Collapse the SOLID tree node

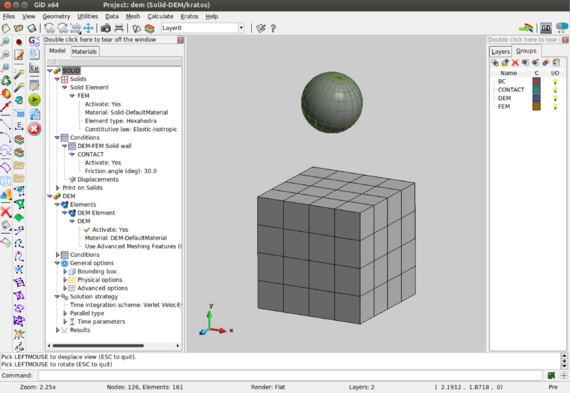coord(50,71)
